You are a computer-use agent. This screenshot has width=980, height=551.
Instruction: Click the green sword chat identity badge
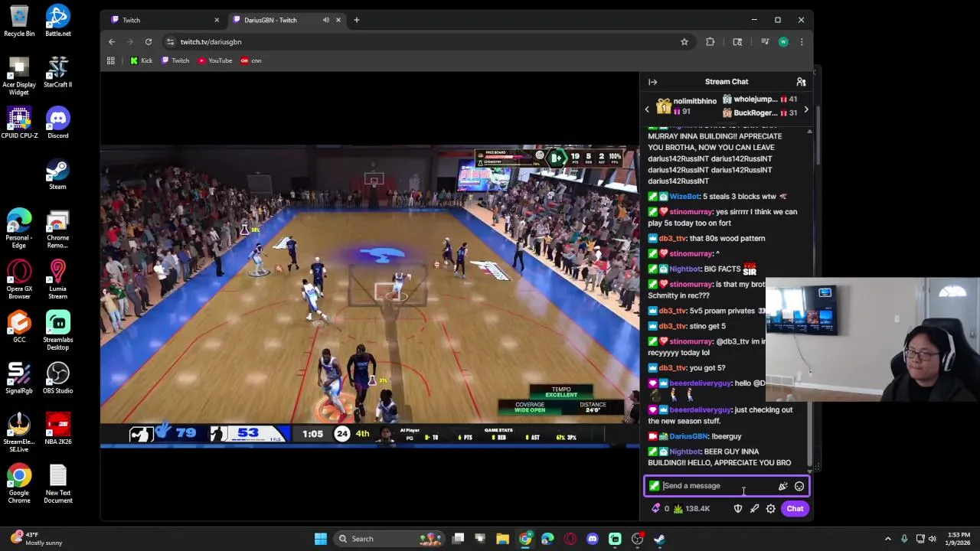(654, 486)
